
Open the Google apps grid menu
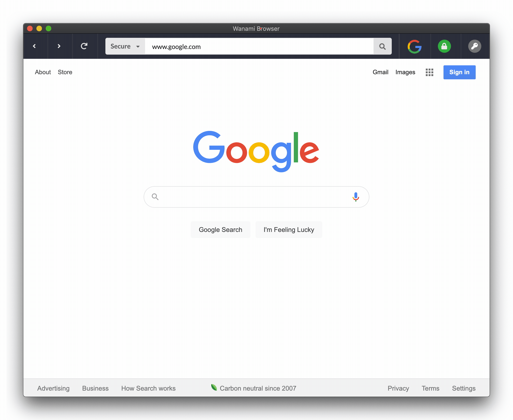[430, 72]
